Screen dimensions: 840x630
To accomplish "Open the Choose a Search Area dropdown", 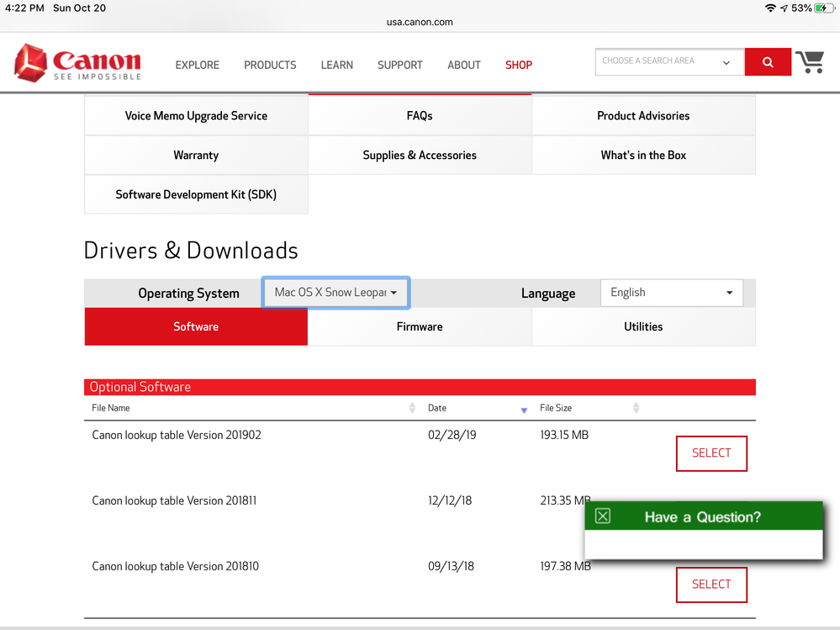I will pos(668,61).
